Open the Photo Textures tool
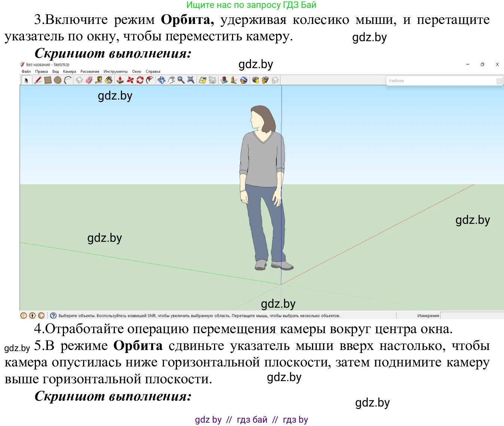 pyautogui.click(x=234, y=80)
